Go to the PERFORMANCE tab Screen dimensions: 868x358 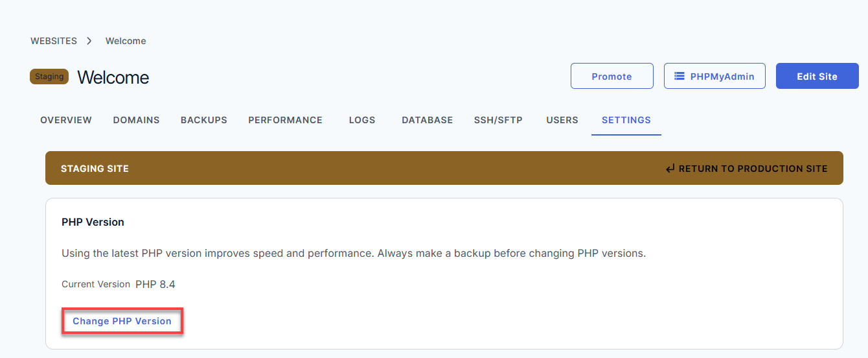point(285,120)
